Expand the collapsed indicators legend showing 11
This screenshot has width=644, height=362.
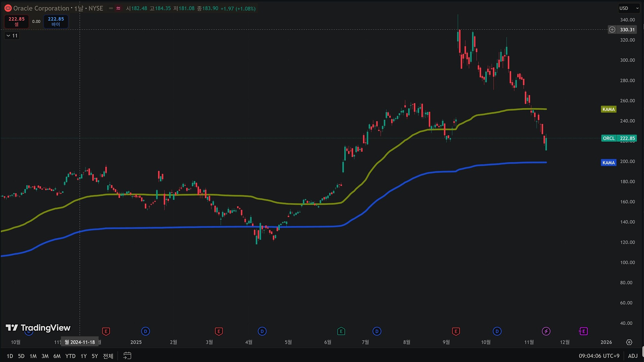(x=12, y=36)
